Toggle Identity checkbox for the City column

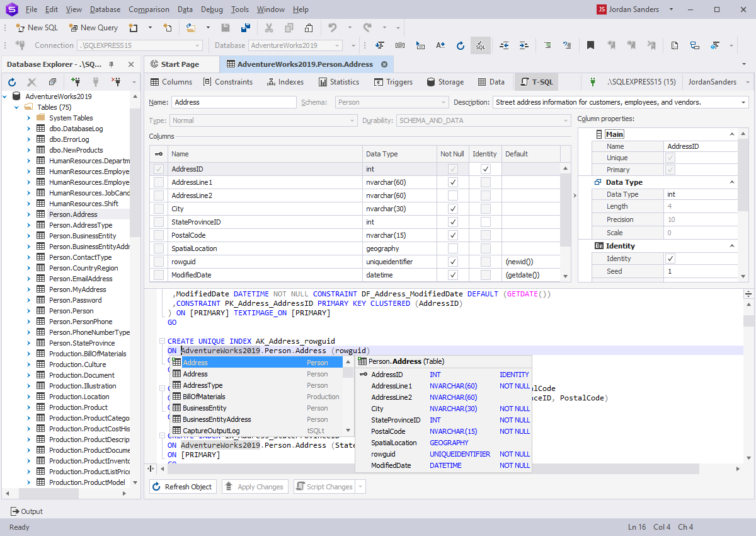[485, 209]
